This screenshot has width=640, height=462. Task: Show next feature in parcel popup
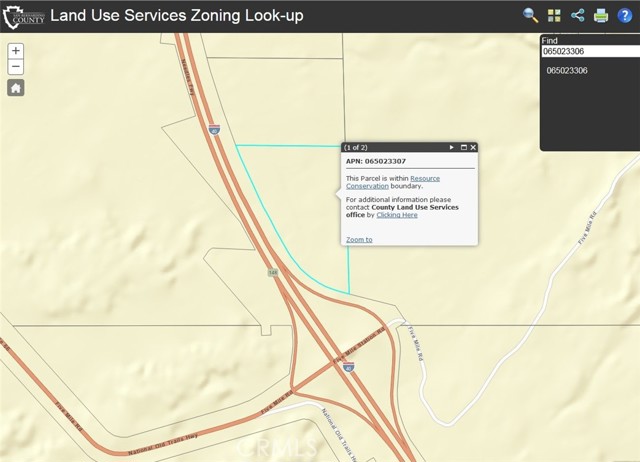pyautogui.click(x=452, y=147)
